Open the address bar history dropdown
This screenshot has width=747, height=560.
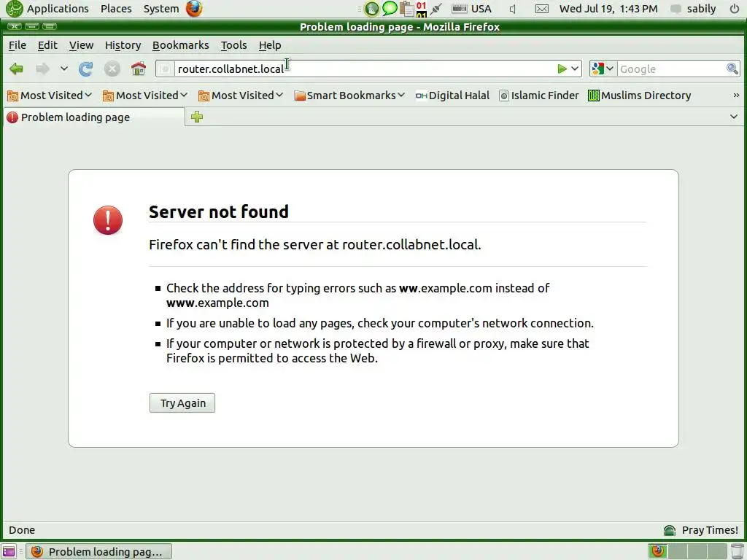click(x=575, y=69)
